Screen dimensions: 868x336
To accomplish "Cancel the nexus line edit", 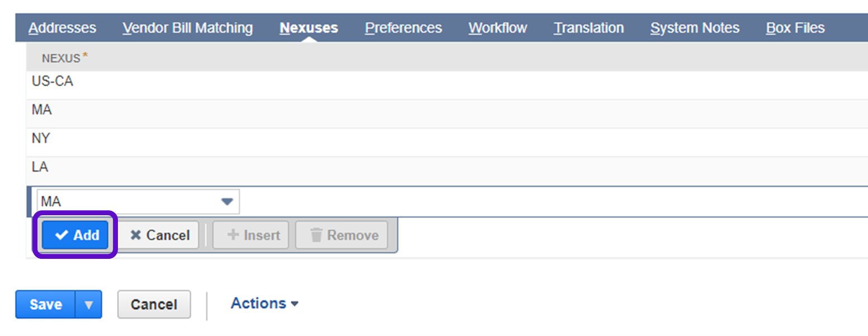I will click(159, 235).
